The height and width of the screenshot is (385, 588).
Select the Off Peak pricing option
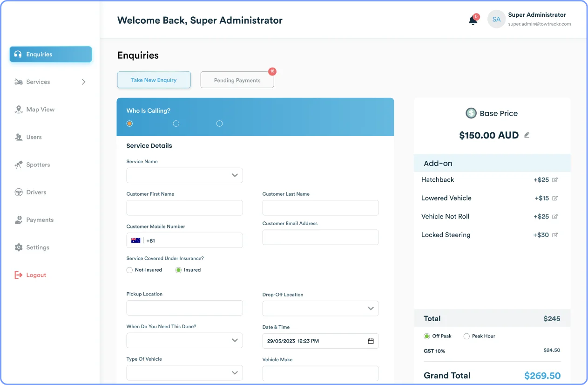click(426, 336)
